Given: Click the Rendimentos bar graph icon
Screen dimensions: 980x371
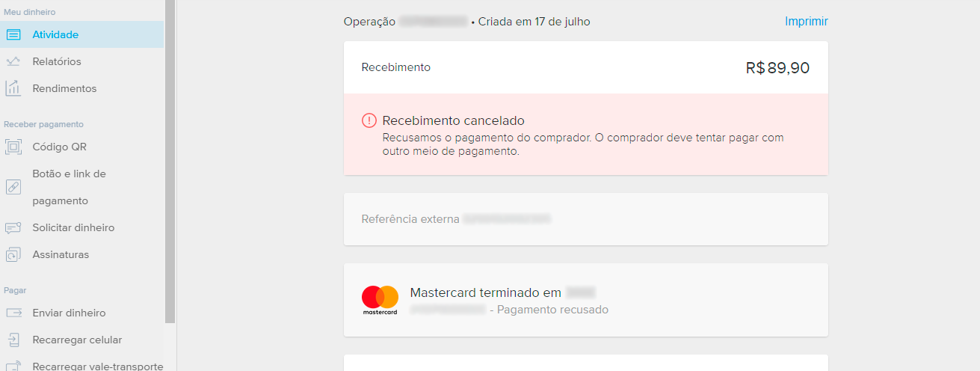Looking at the screenshot, I should [13, 88].
